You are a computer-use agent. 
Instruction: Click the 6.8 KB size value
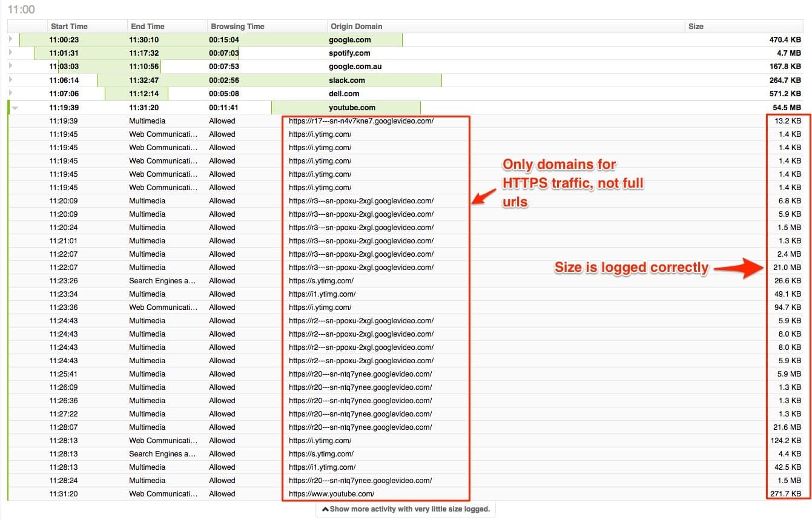pyautogui.click(x=790, y=201)
